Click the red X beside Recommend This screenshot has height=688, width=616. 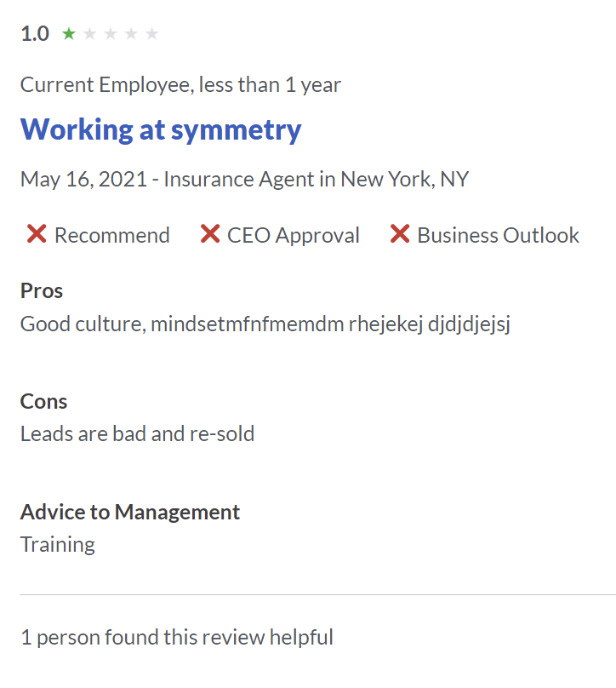click(37, 234)
